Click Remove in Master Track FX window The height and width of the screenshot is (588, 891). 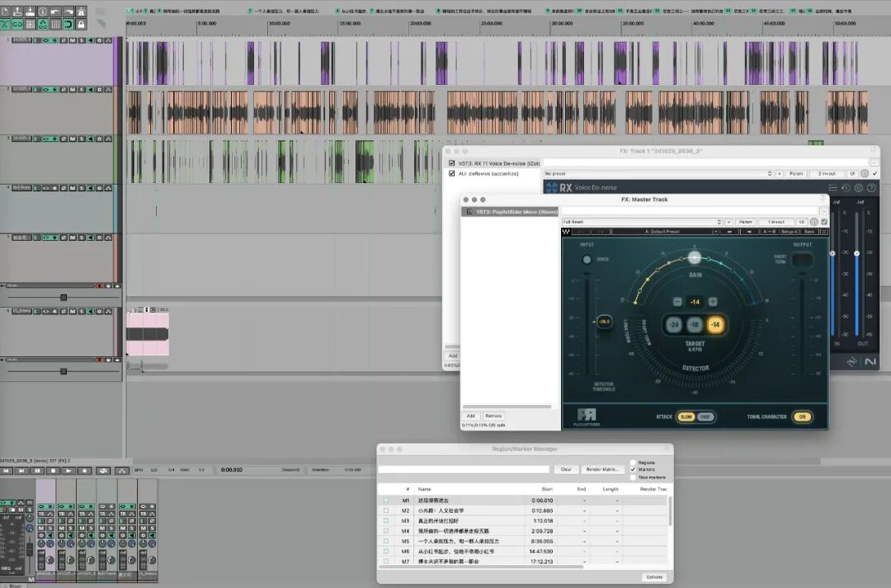[x=493, y=416]
